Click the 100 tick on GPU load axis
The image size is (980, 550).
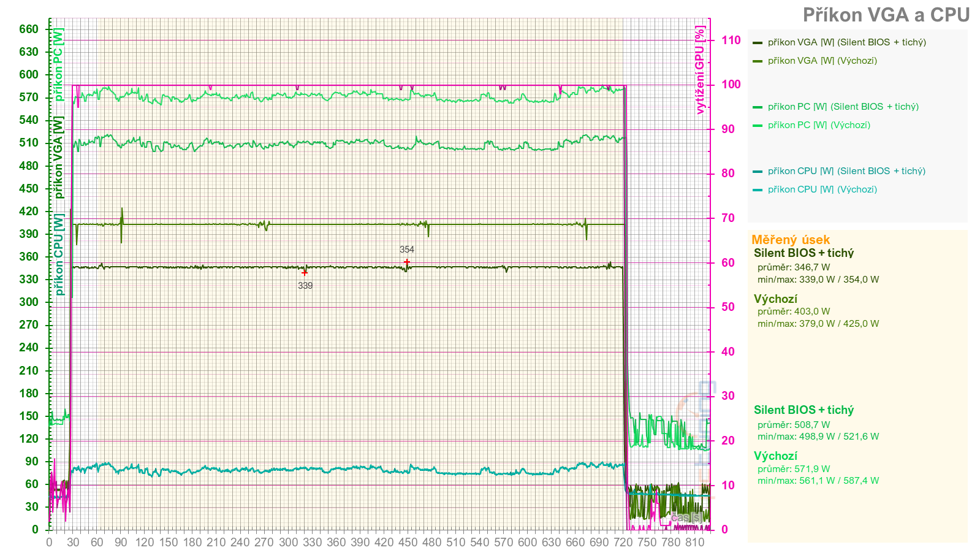click(731, 84)
